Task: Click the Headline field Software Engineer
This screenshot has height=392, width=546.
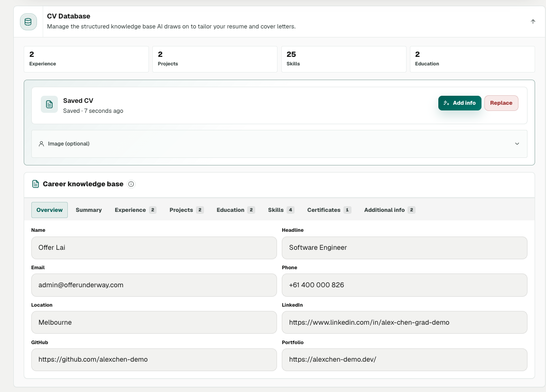Action: tap(404, 248)
